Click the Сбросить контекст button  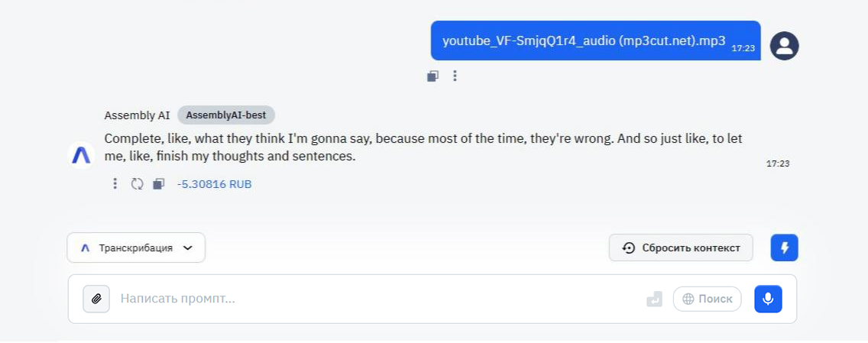point(681,248)
